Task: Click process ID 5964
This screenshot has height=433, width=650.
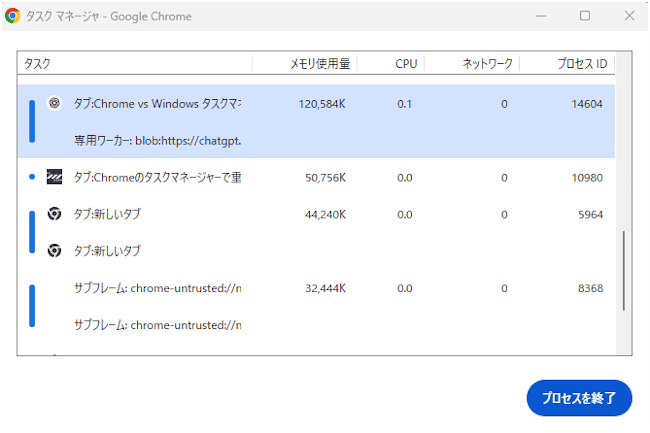Action: (x=590, y=215)
